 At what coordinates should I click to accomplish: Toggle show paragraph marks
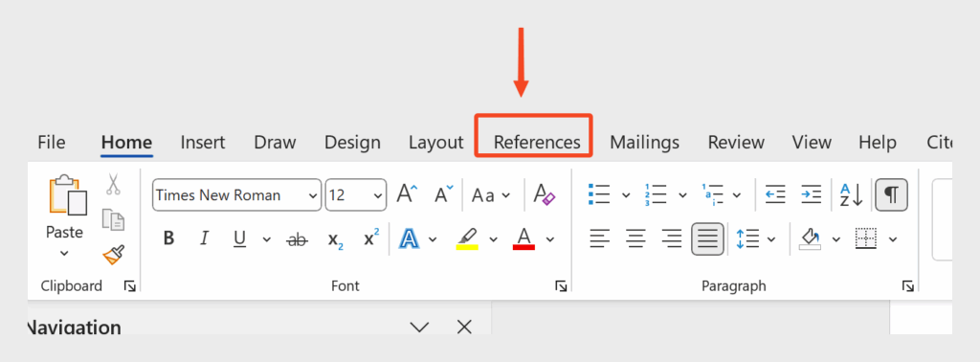pyautogui.click(x=891, y=195)
